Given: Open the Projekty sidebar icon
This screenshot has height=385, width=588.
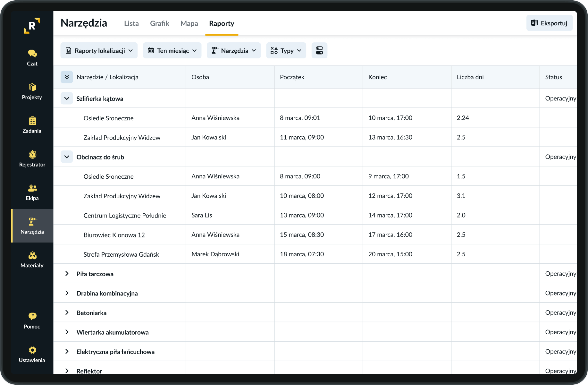Looking at the screenshot, I should pyautogui.click(x=32, y=87).
